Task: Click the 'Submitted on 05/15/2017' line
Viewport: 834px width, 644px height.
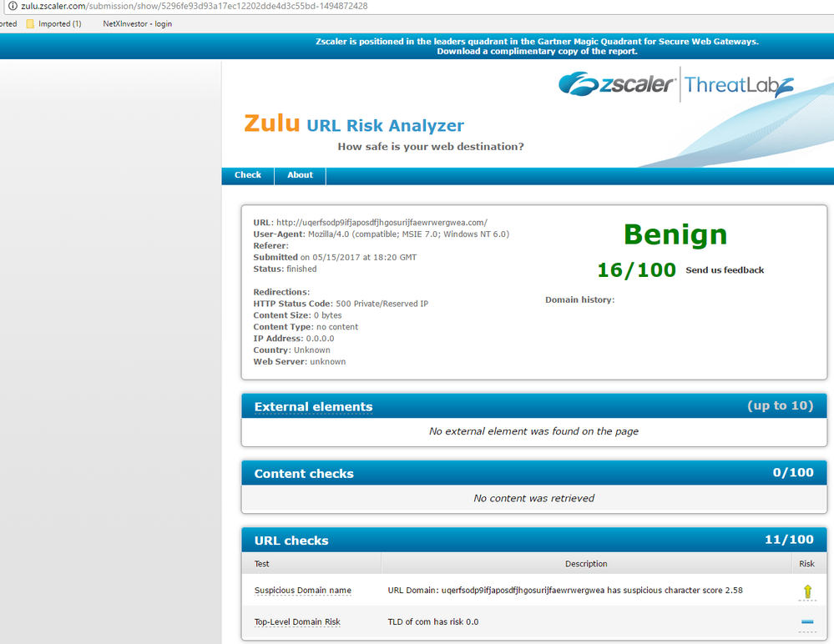Action: pos(335,257)
